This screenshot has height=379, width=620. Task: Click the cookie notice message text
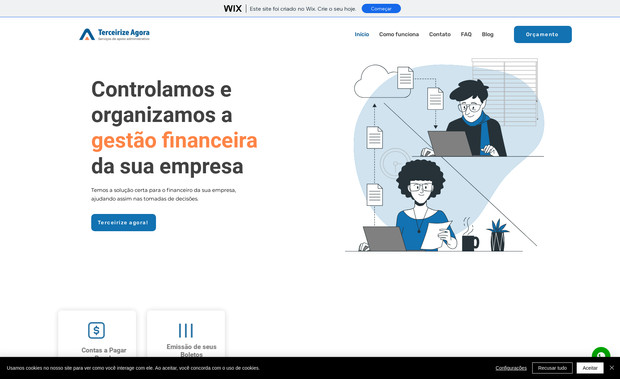coord(133,368)
